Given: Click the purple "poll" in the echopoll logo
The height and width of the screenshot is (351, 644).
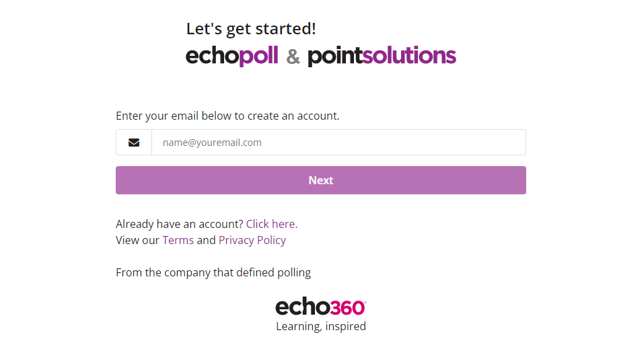Looking at the screenshot, I should pyautogui.click(x=258, y=56).
